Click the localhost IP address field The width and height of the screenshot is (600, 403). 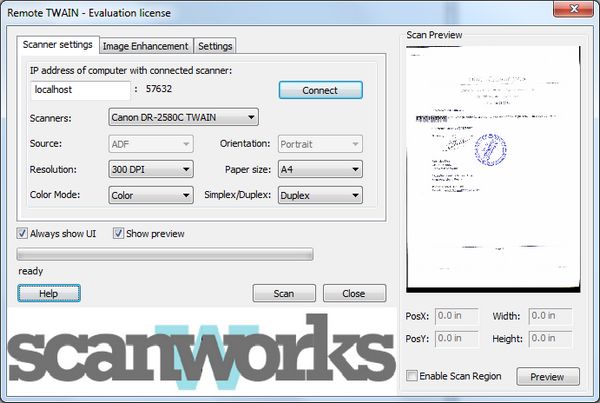click(x=80, y=90)
